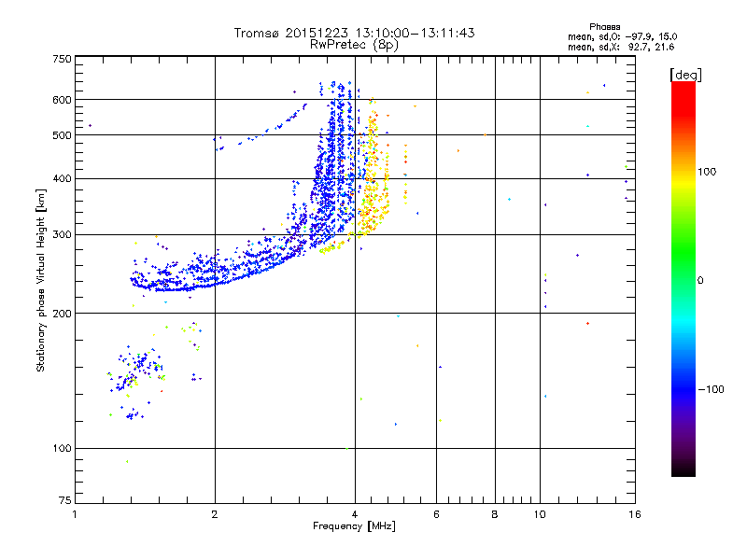747x560 pixels.
Task: Click the '600' y-axis tick label
Action: coord(62,100)
